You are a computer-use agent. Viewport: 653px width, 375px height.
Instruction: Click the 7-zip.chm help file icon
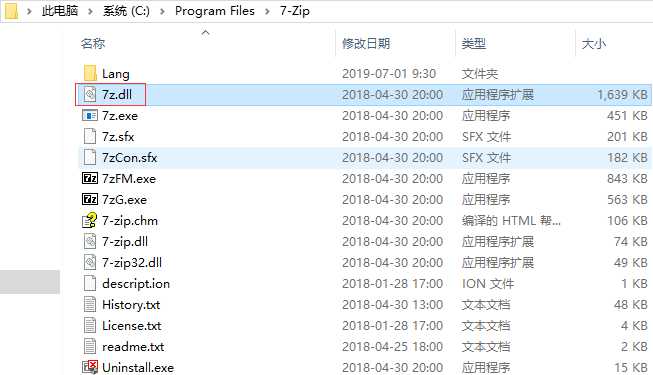coord(90,220)
